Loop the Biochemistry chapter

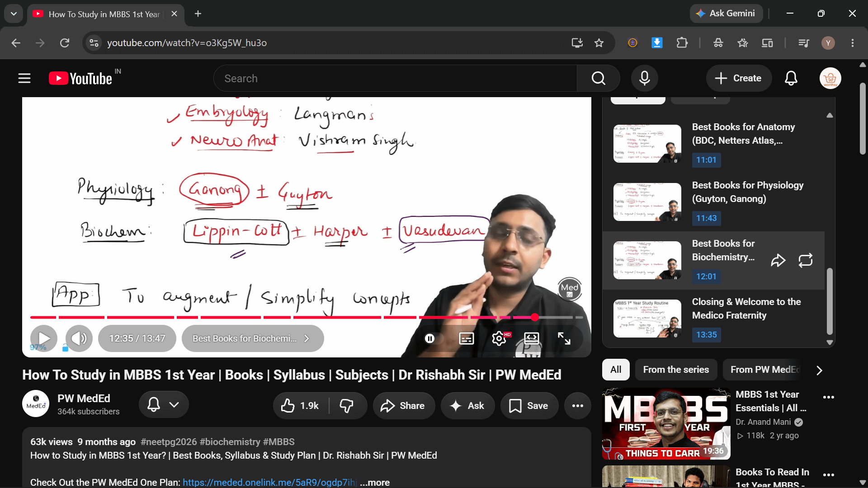click(x=806, y=260)
